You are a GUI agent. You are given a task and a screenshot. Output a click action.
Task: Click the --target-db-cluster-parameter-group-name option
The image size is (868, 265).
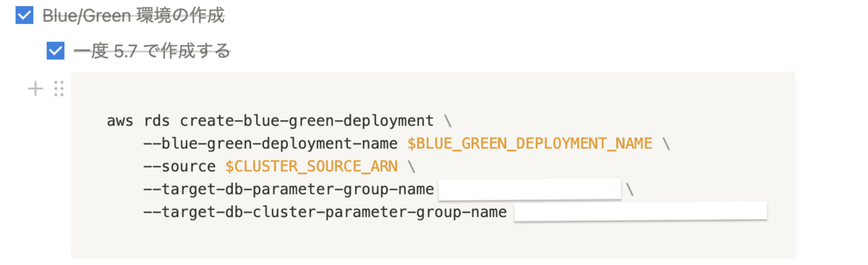[325, 213]
